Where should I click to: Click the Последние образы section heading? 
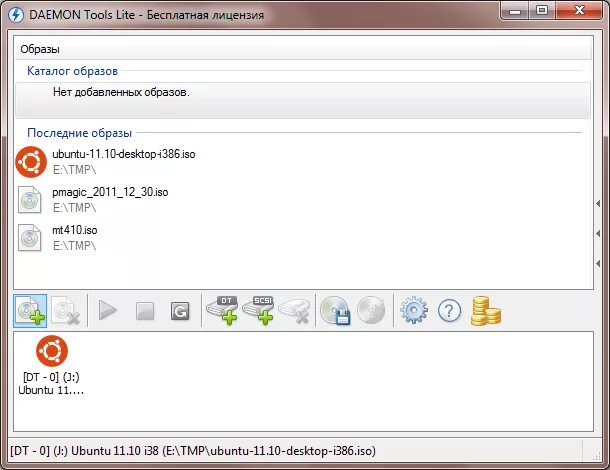tap(79, 133)
